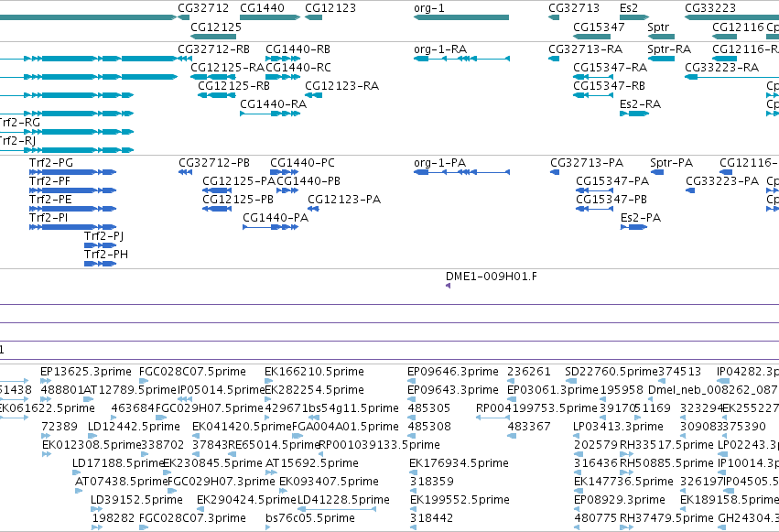Click protein CG15347-PA
The image size is (779, 532).
612,181
